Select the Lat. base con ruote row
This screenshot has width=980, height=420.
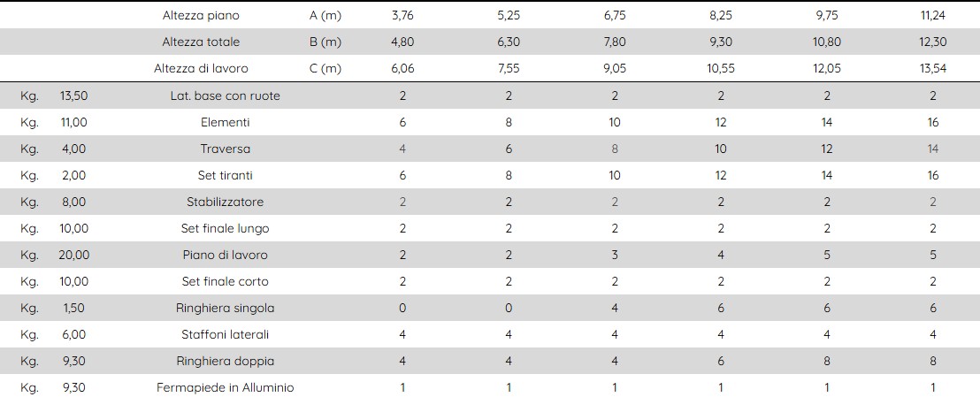coord(490,95)
